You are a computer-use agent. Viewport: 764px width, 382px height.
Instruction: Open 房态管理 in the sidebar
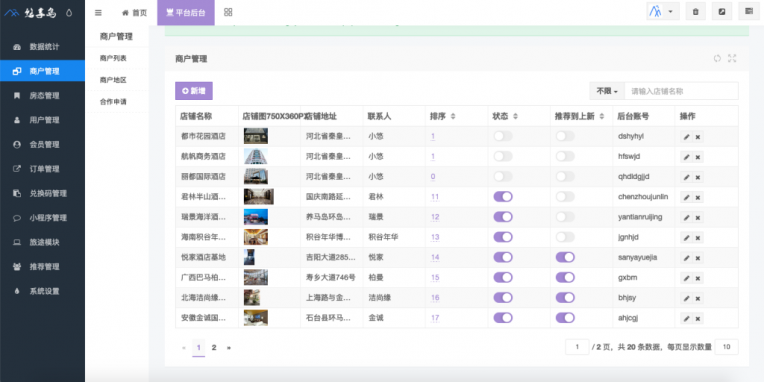tap(42, 96)
